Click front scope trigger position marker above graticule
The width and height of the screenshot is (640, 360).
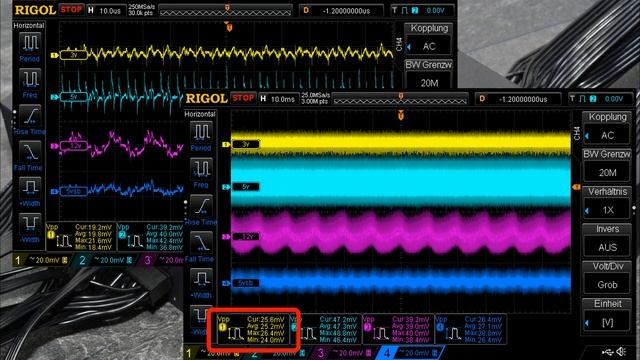(400, 116)
